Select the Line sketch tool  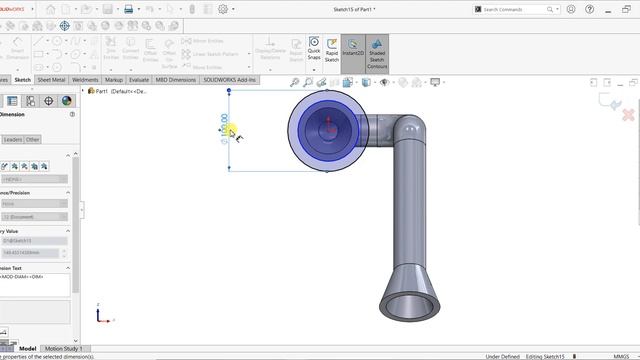(38, 41)
